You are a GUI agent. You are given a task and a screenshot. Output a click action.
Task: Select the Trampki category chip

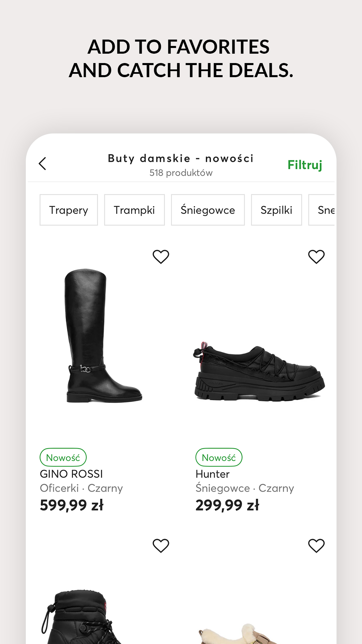coord(134,210)
